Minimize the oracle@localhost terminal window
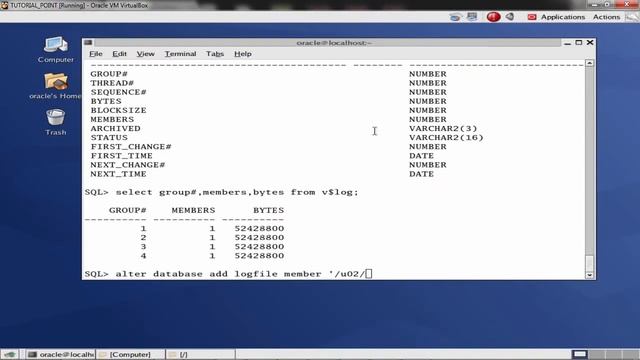The height and width of the screenshot is (360, 640). (x=567, y=43)
